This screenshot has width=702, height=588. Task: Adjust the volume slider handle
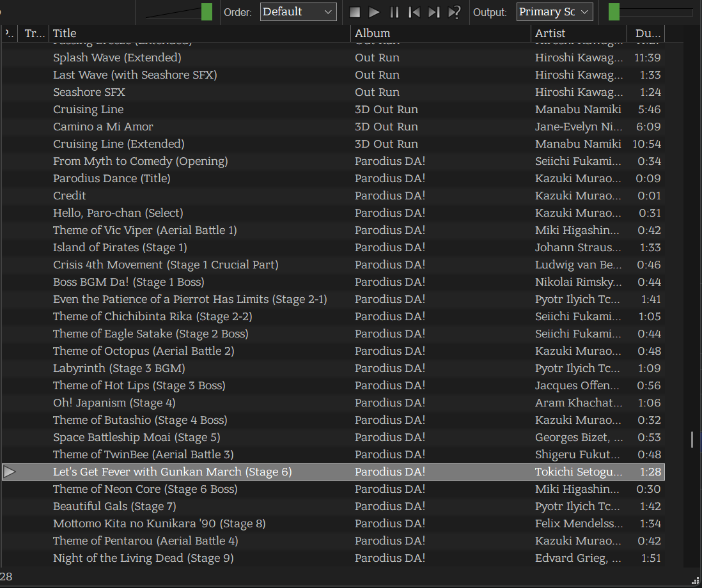click(207, 12)
